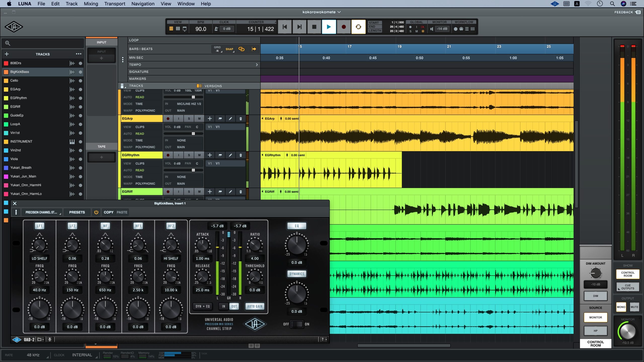Screen dimensions: 644x362
Task: Click the go to end transport button
Action: [x=299, y=27]
